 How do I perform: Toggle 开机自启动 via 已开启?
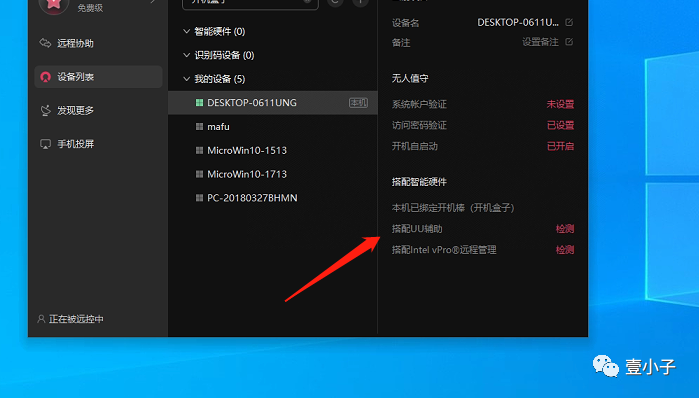(560, 146)
